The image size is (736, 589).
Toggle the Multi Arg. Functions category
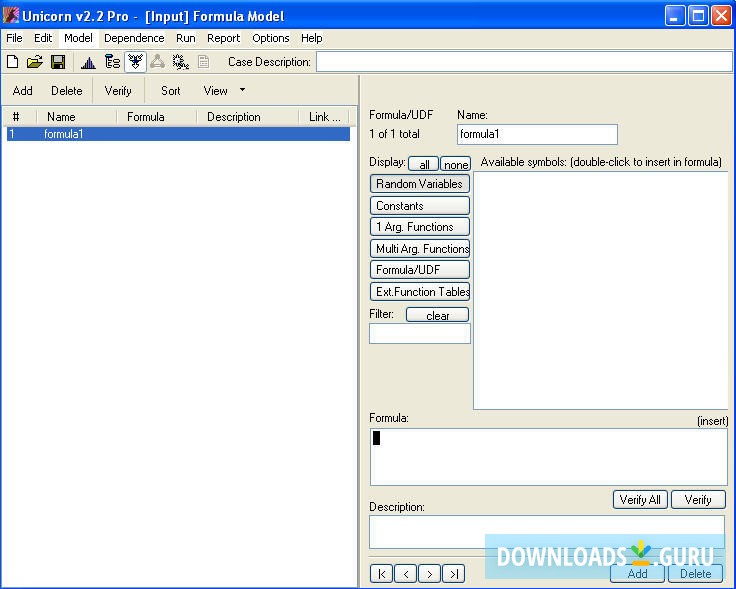[x=420, y=248]
